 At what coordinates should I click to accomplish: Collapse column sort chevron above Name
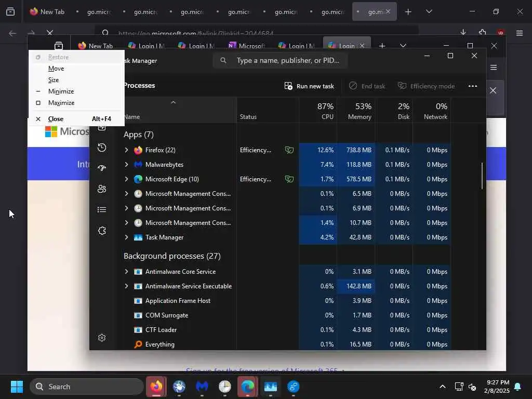click(173, 102)
